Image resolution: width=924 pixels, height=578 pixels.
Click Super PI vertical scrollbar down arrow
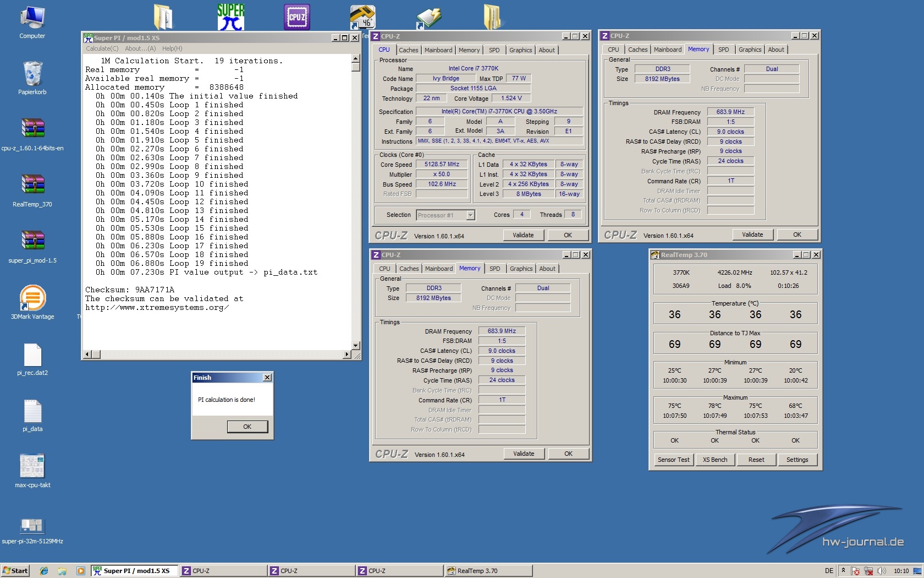coord(356,346)
